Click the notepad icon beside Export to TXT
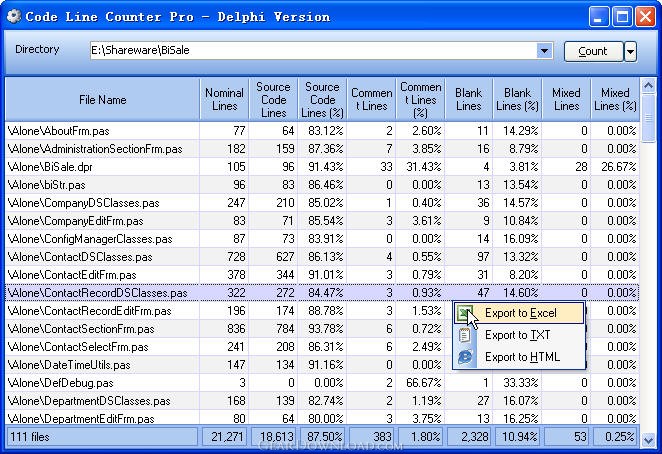The image size is (662, 454). click(464, 335)
